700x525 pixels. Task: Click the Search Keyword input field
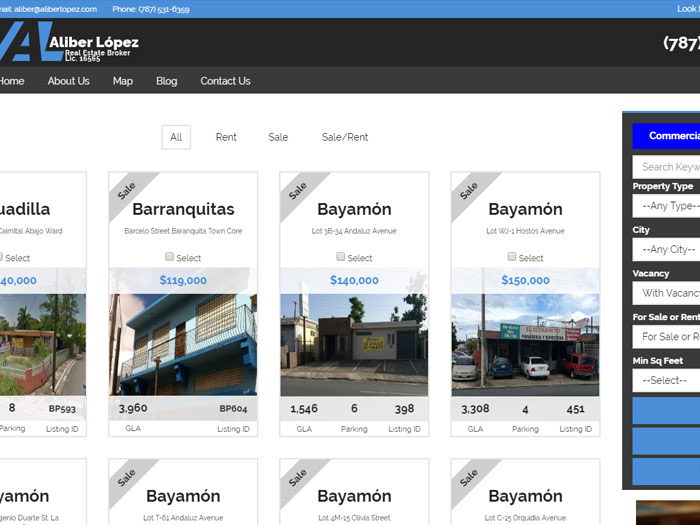pos(667,167)
